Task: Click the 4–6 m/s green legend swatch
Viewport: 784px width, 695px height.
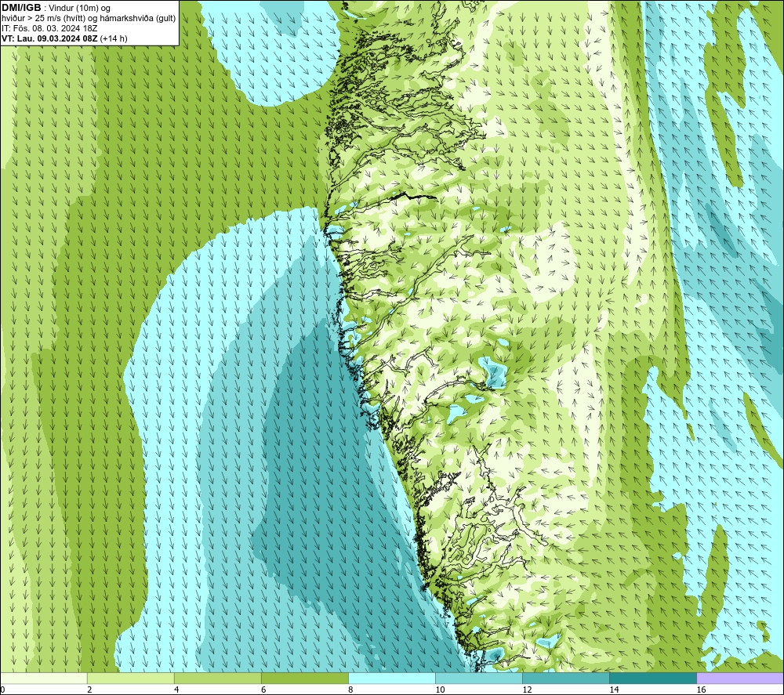Action: [218, 678]
